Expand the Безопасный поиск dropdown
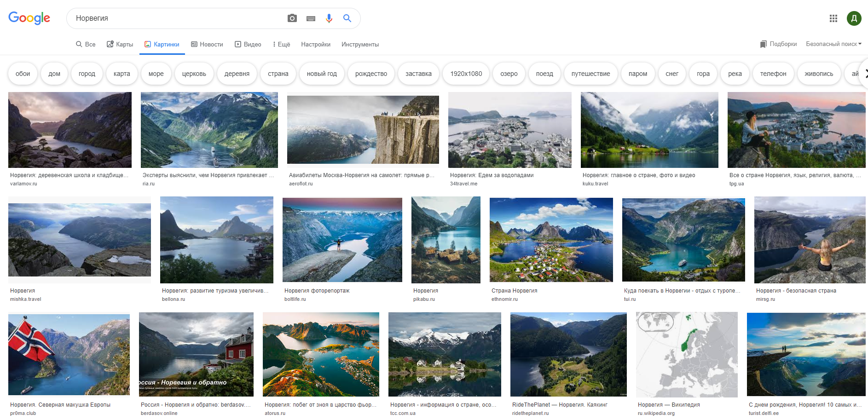The width and height of the screenshot is (868, 420). pos(833,44)
